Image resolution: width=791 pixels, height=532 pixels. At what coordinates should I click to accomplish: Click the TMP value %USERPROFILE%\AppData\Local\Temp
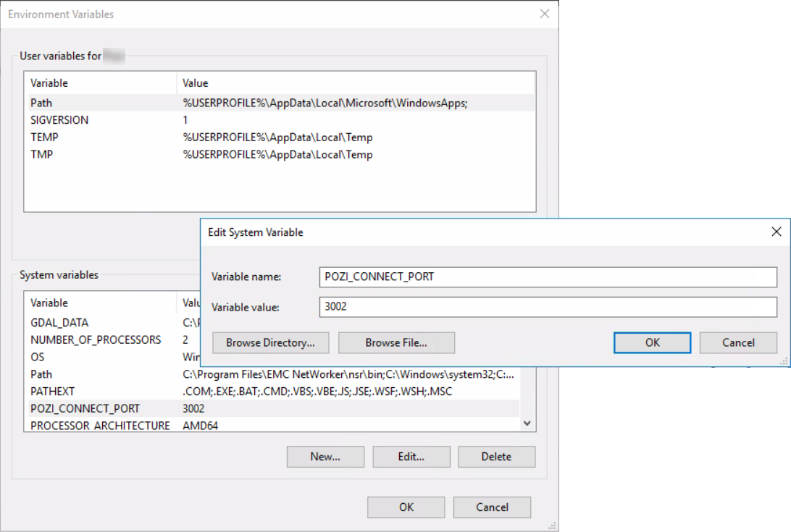[277, 154]
